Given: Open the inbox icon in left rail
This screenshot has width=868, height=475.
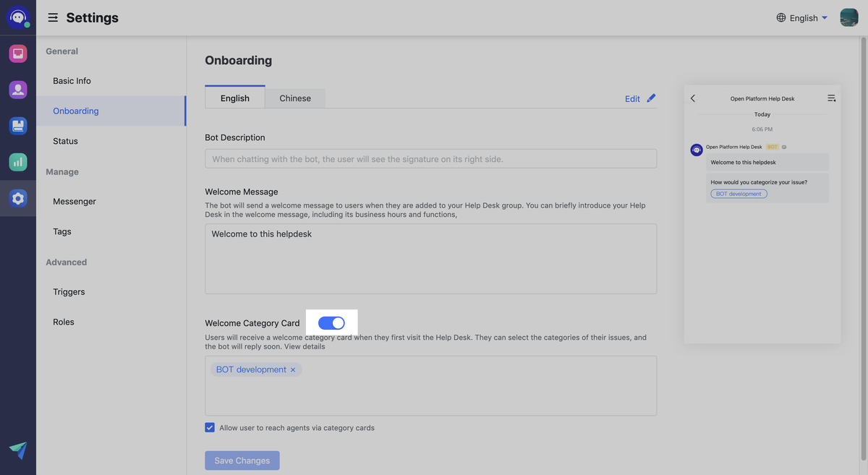Looking at the screenshot, I should click(18, 54).
